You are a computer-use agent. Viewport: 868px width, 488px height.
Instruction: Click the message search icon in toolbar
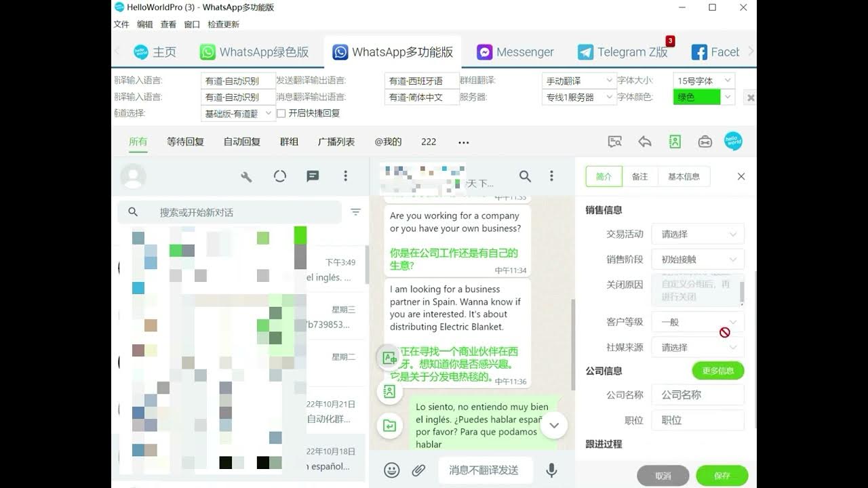pyautogui.click(x=615, y=142)
